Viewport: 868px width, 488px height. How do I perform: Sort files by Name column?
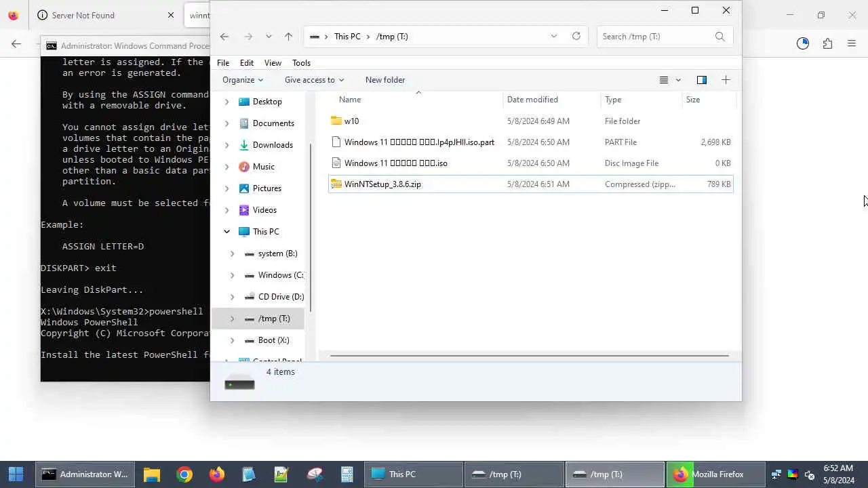coord(350,100)
